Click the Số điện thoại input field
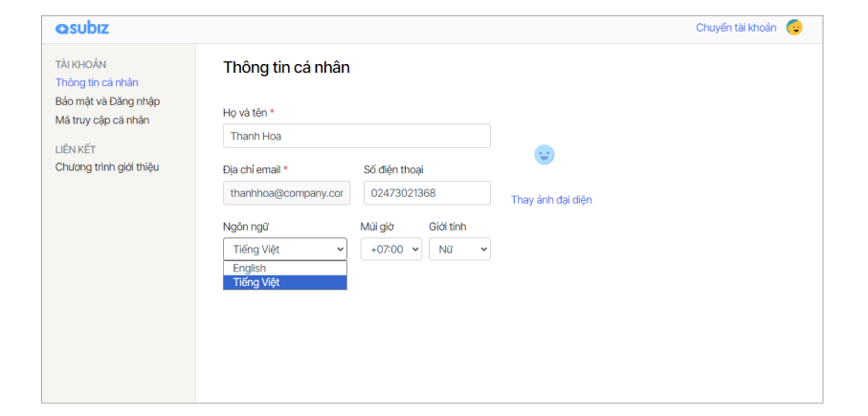Viewport: 868px width, 416px height. tap(426, 193)
